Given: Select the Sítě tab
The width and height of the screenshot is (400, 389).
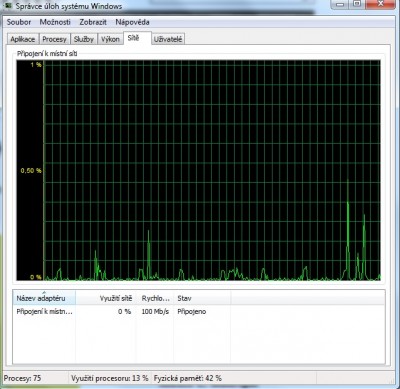Looking at the screenshot, I should click(x=137, y=38).
